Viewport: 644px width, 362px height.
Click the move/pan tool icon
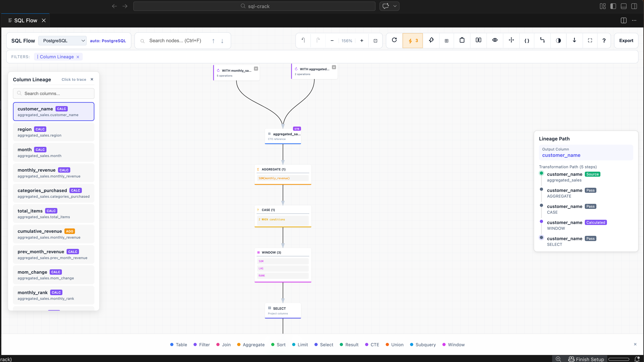(x=511, y=40)
